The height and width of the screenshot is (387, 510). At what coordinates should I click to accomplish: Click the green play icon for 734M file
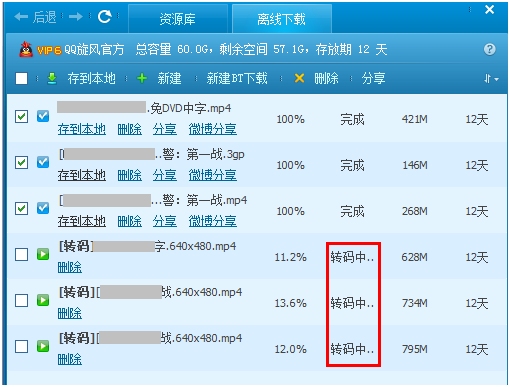(x=43, y=300)
